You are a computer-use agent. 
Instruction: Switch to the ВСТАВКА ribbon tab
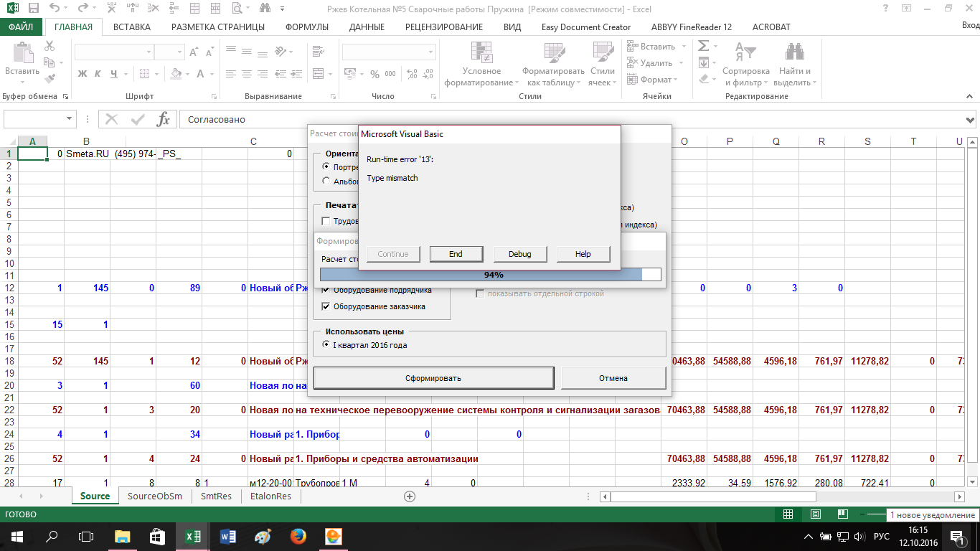pos(132,27)
